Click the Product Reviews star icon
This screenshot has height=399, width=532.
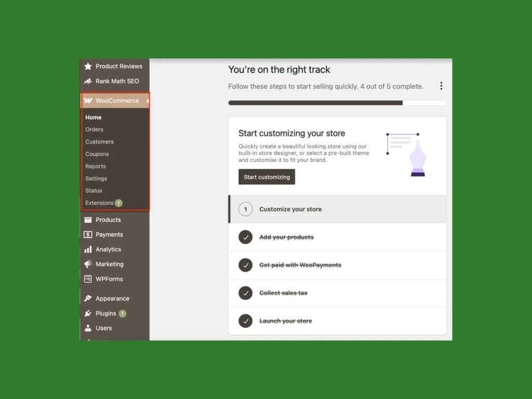click(88, 66)
